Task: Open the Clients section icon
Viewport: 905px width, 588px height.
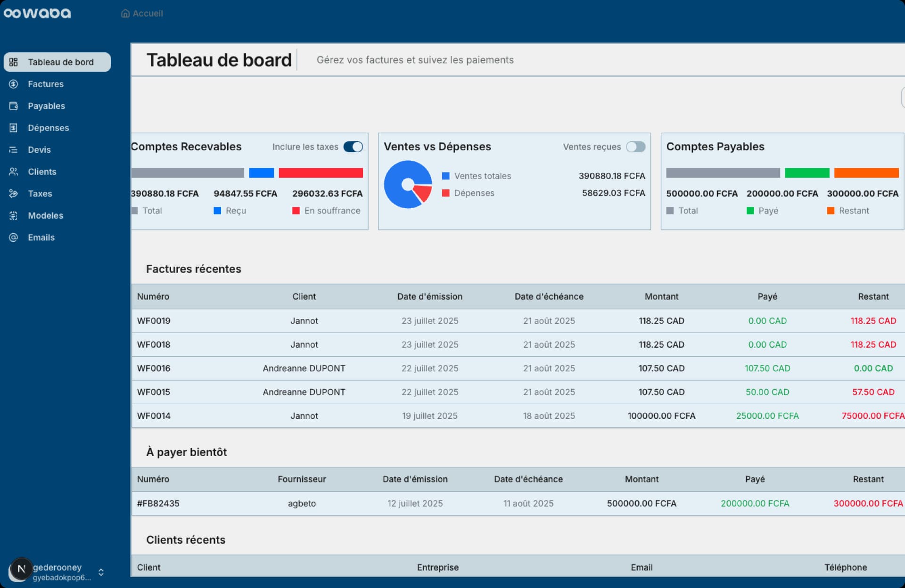Action: [13, 171]
